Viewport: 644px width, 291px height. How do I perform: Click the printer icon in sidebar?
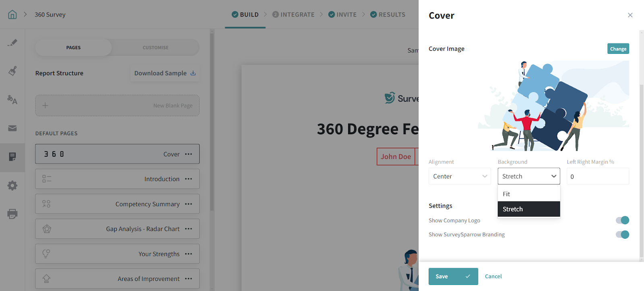12,214
